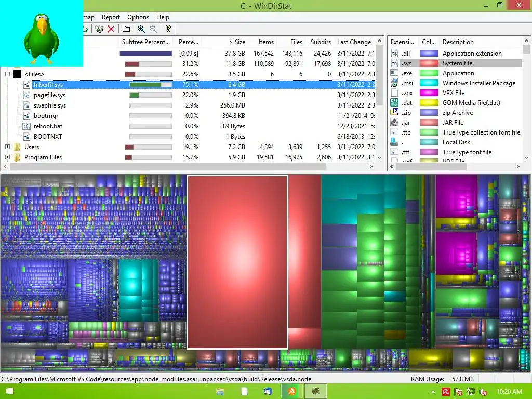Screen dimensions: 532x399
Task: Click the directory list horizontal scrollbar
Action: click(x=168, y=167)
